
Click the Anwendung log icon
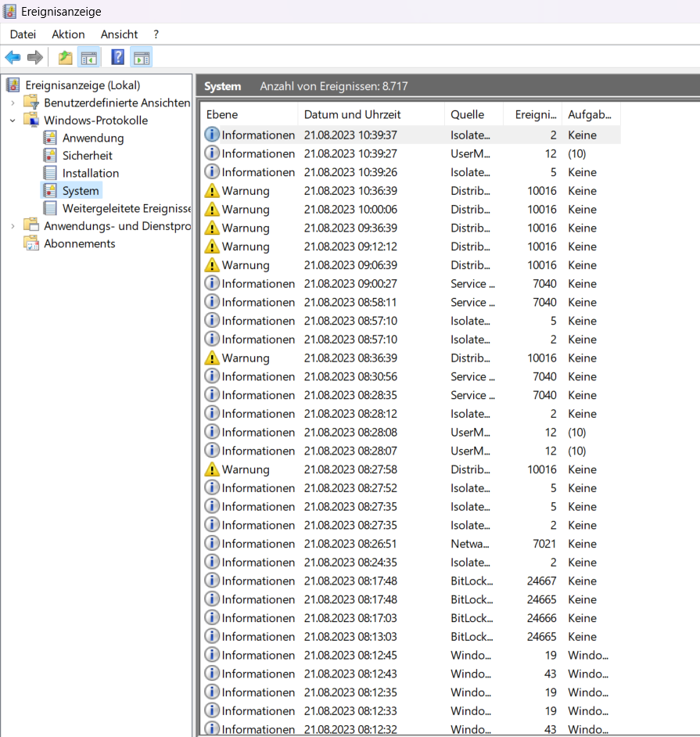pos(50,138)
